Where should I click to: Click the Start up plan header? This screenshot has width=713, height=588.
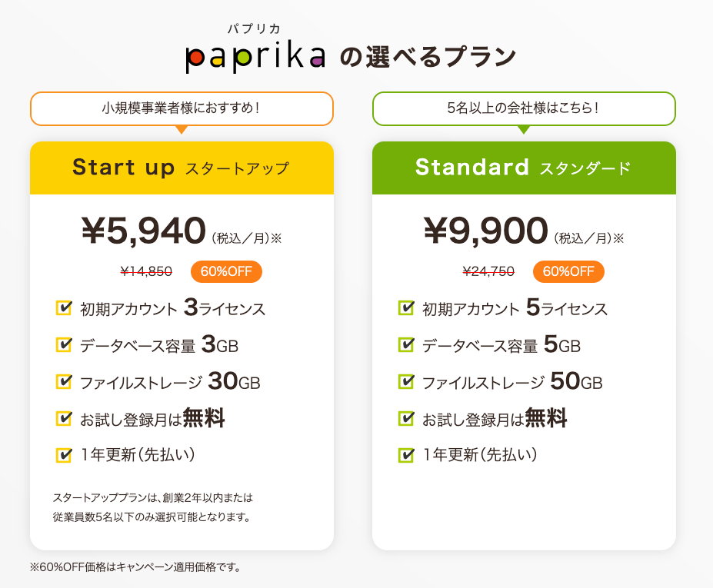(x=182, y=168)
